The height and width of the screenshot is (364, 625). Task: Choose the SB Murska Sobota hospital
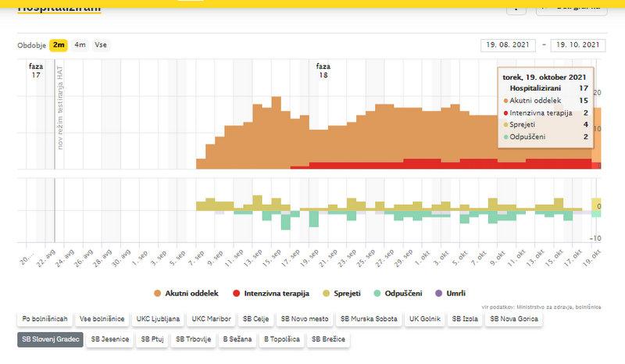(369, 319)
